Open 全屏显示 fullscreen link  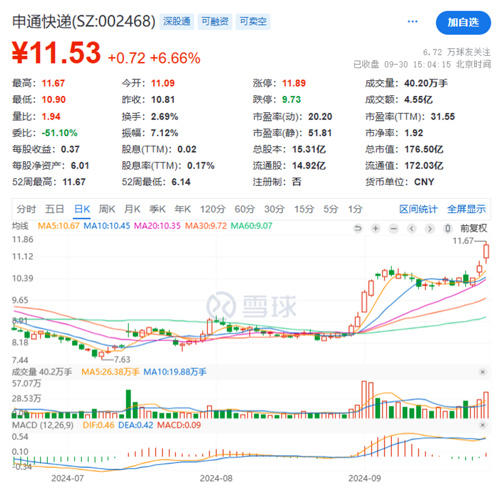(x=466, y=209)
